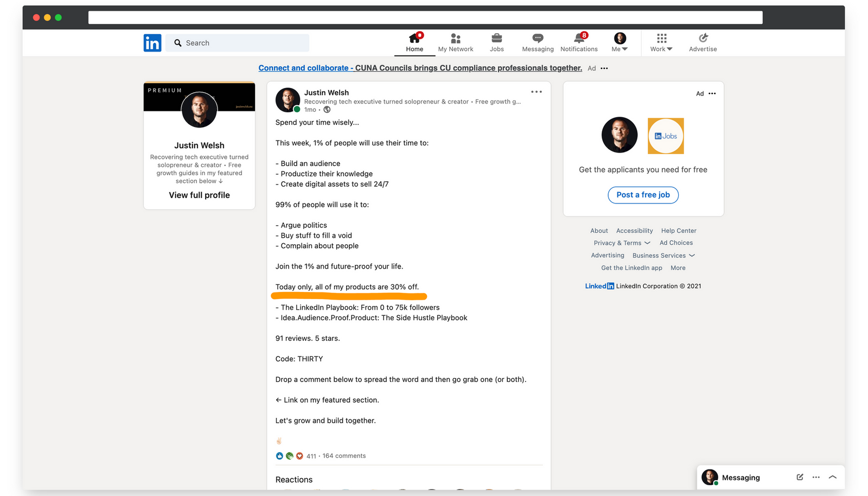The width and height of the screenshot is (868, 496).
Task: Click the love reaction icon on post
Action: point(299,456)
